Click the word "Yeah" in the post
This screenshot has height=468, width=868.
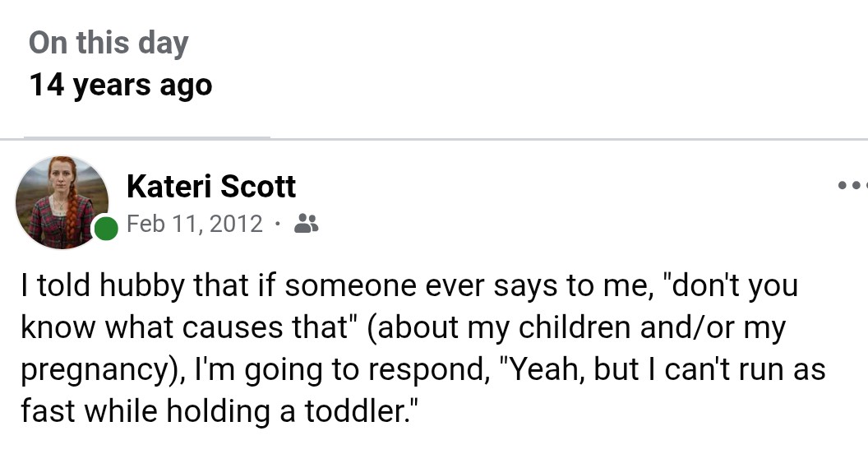pos(545,369)
